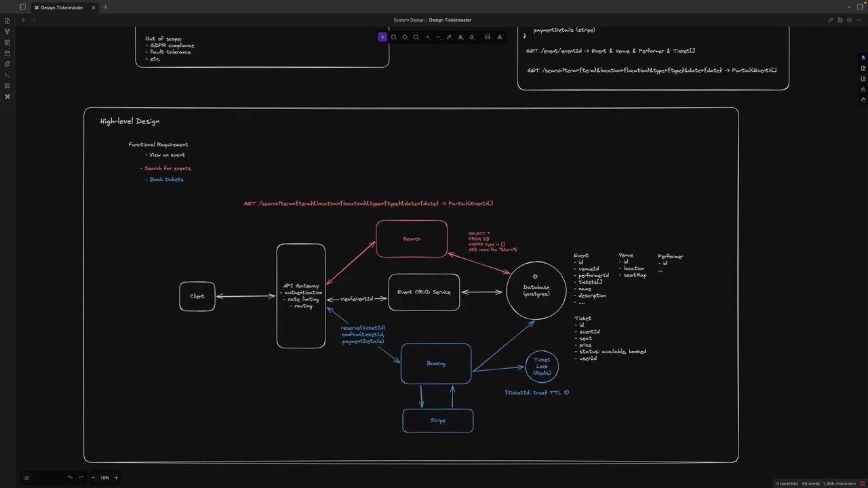The image size is (868, 488).
Task: Select the diamond shape tool
Action: point(405,37)
